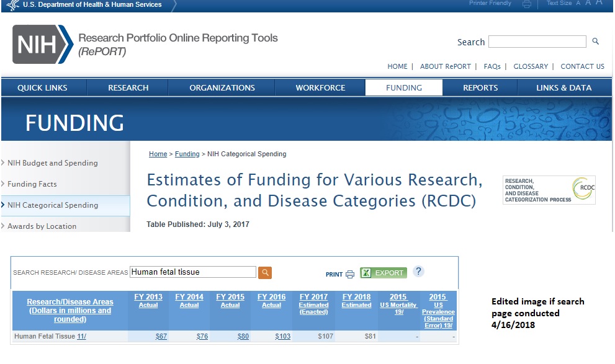Open the Human Fetal Tissue footnote 11/
The width and height of the screenshot is (615, 364).
pyautogui.click(x=81, y=336)
